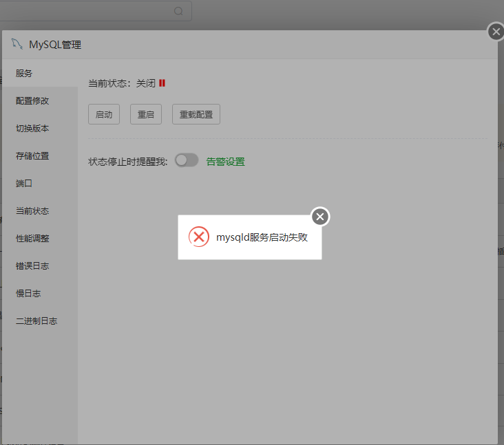Click the red stopped status indicator
The height and width of the screenshot is (445, 504).
162,83
